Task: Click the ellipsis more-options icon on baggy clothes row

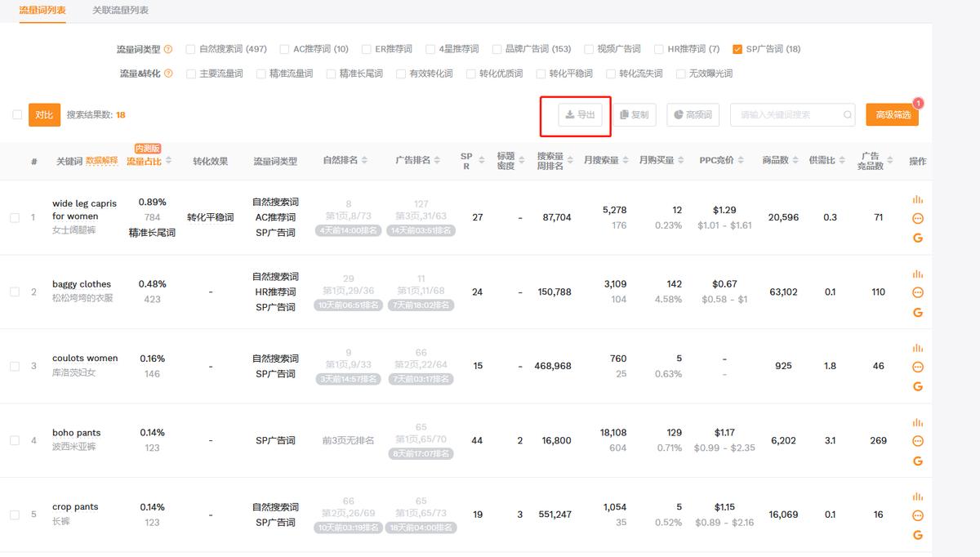Action: [917, 291]
